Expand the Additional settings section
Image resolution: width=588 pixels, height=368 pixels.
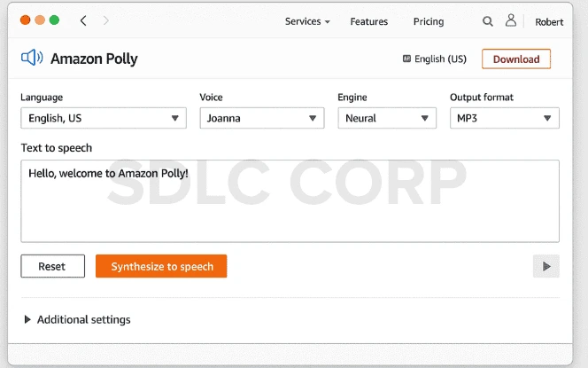click(77, 319)
